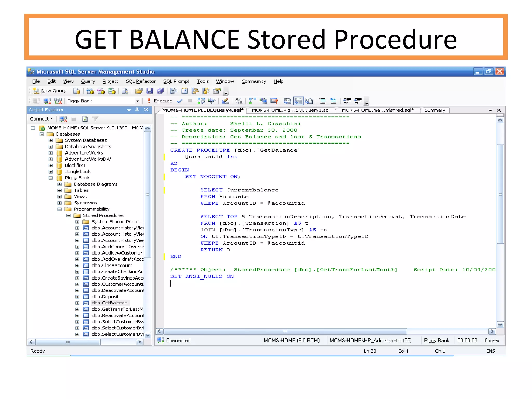The width and height of the screenshot is (532, 399).
Task: Switch to the MOMS-HOME.Pig...SQLQuery1.sql tab
Action: tap(291, 110)
